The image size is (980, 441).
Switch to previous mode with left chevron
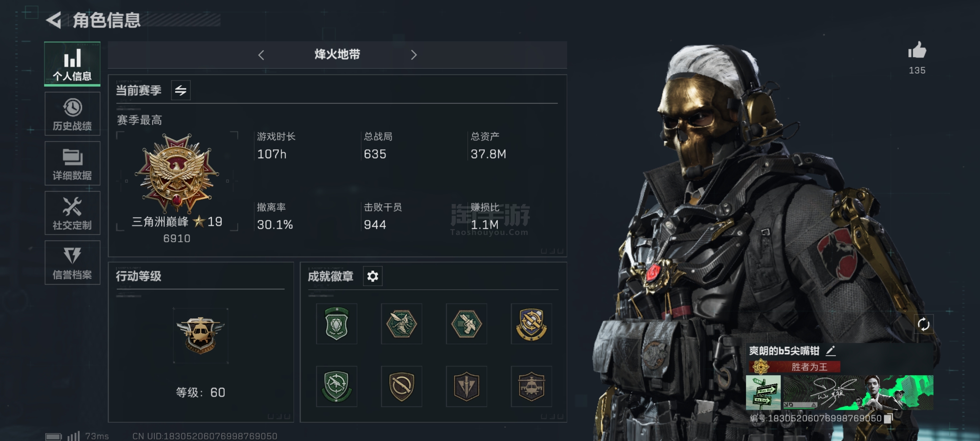click(261, 55)
